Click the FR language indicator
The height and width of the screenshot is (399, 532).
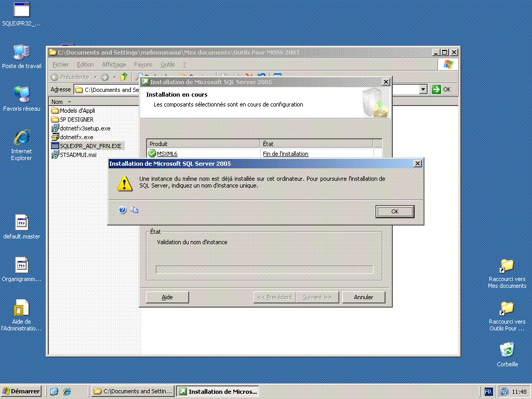(x=488, y=392)
